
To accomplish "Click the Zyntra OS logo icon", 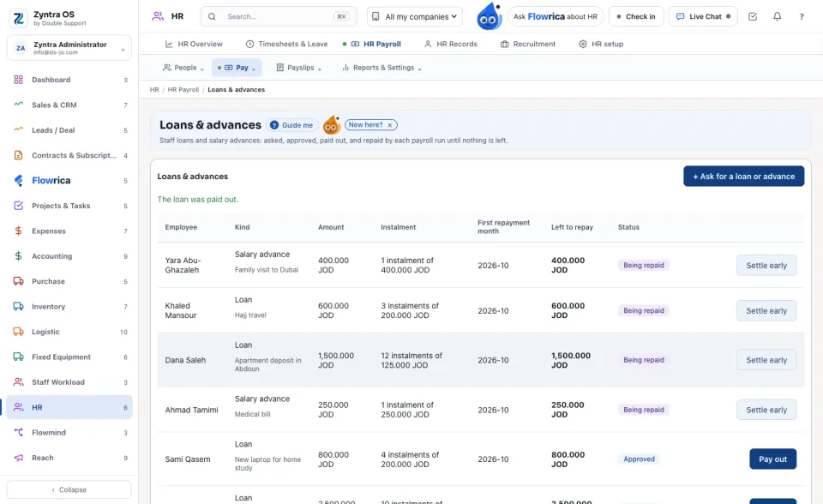I will pos(19,18).
